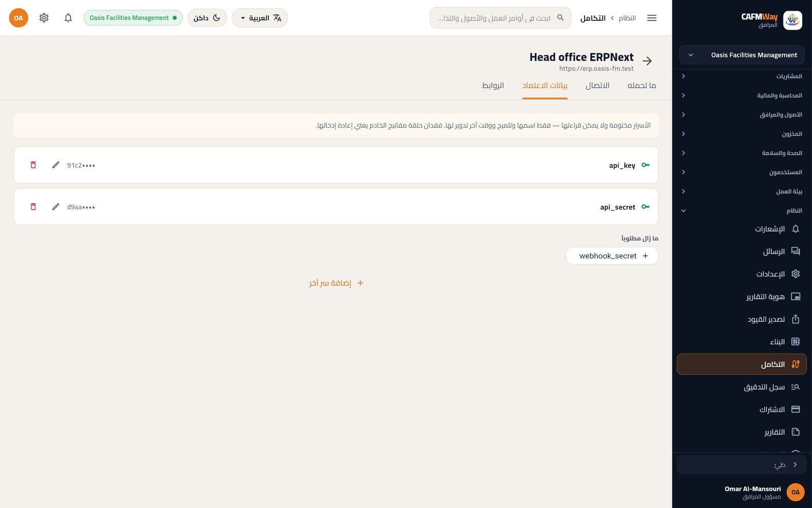Viewport: 812px width, 508px height.
Task: Open Oasis Facilities Management selector in sidebar
Action: [x=742, y=55]
